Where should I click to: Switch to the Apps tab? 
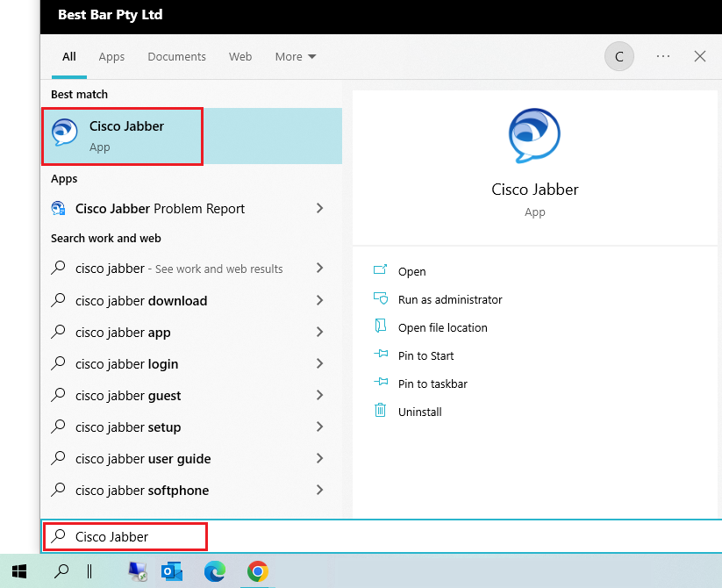[111, 57]
